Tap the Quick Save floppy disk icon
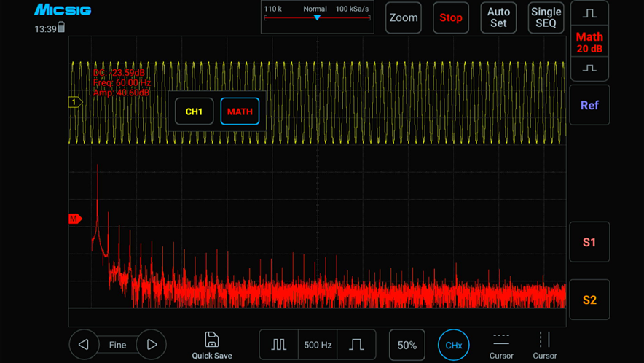The image size is (644, 363). click(x=212, y=340)
